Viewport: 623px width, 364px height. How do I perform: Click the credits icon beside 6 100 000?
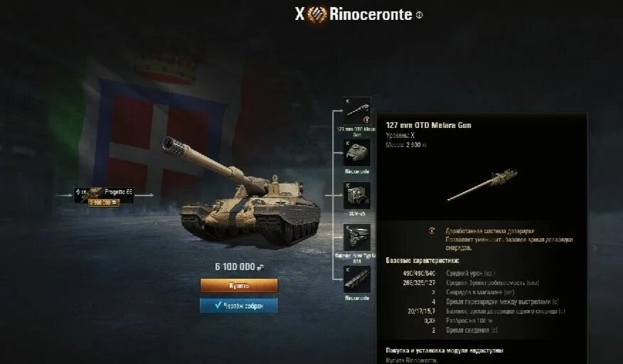click(260, 267)
